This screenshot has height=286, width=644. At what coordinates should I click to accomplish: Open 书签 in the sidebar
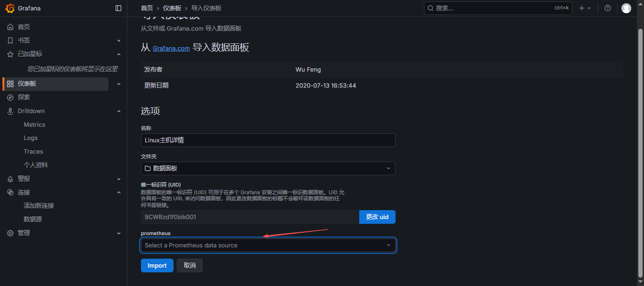(x=24, y=41)
